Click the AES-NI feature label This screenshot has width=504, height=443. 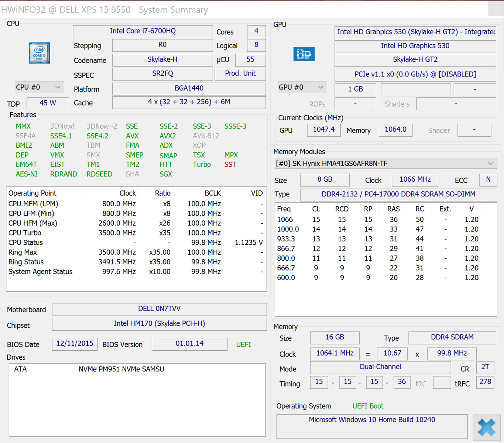point(27,174)
